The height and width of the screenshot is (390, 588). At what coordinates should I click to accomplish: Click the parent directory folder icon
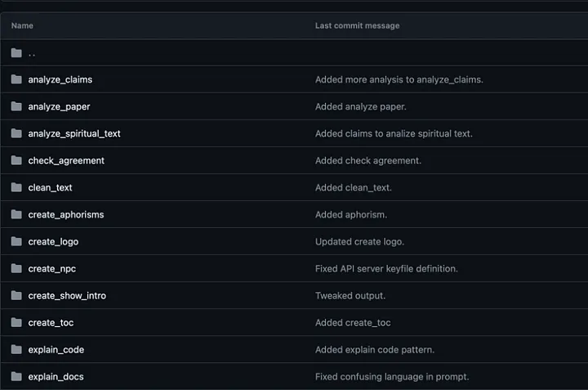point(16,53)
